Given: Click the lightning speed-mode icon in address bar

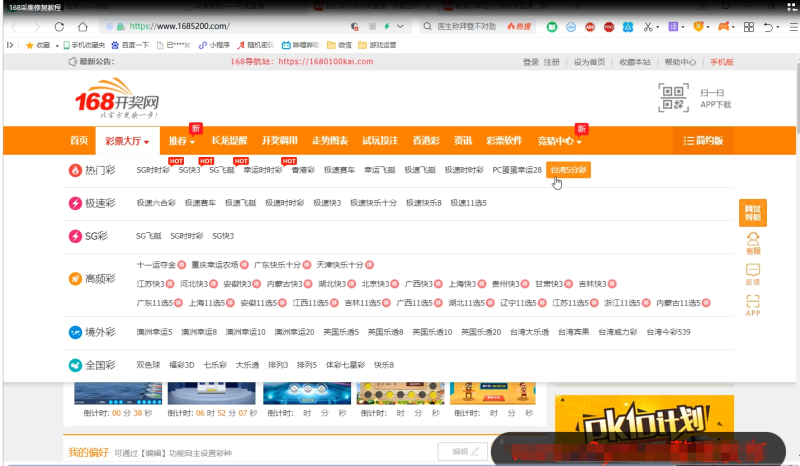Looking at the screenshot, I should pos(387,26).
